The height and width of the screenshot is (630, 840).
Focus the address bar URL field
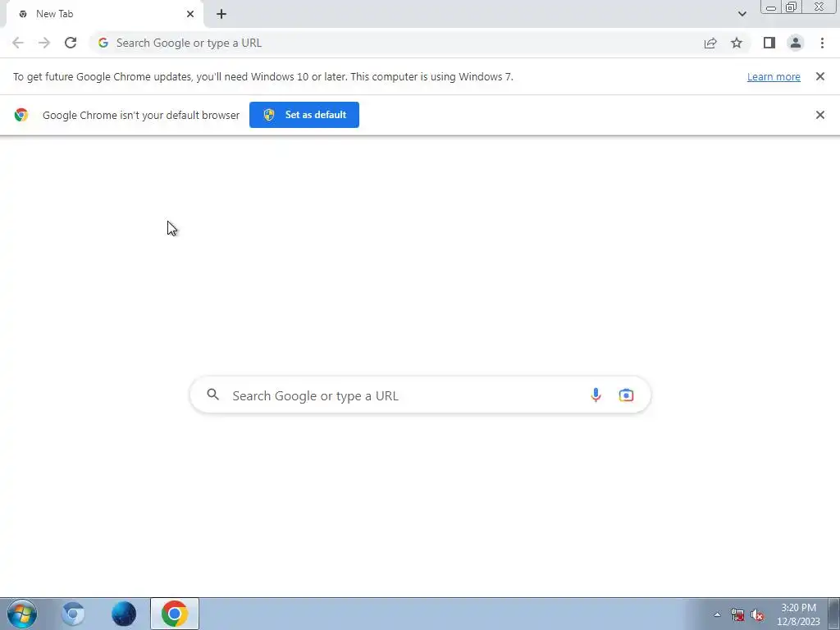tap(396, 43)
